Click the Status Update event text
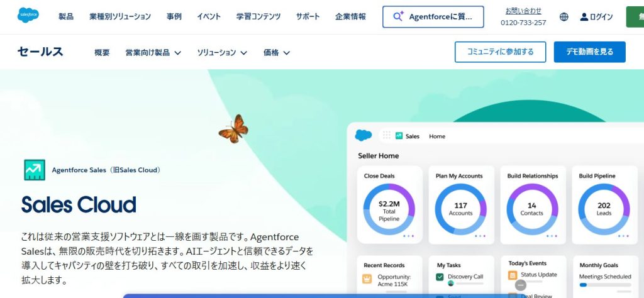 click(539, 275)
